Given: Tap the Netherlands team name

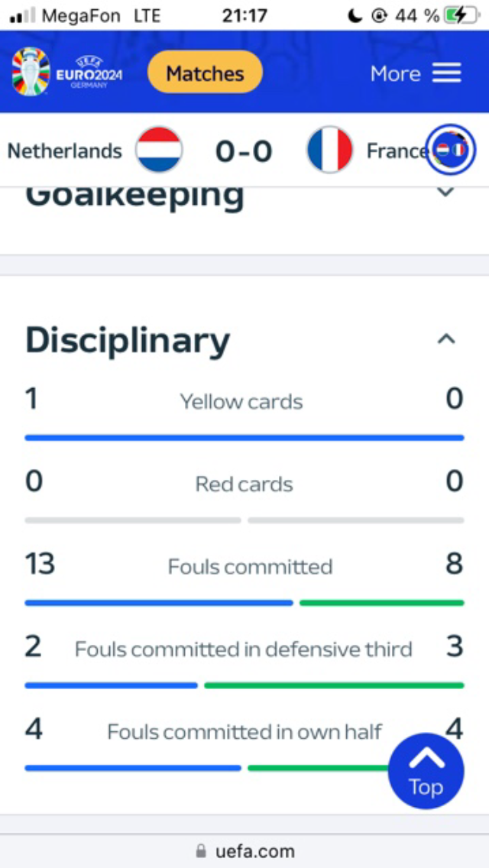Looking at the screenshot, I should [65, 151].
